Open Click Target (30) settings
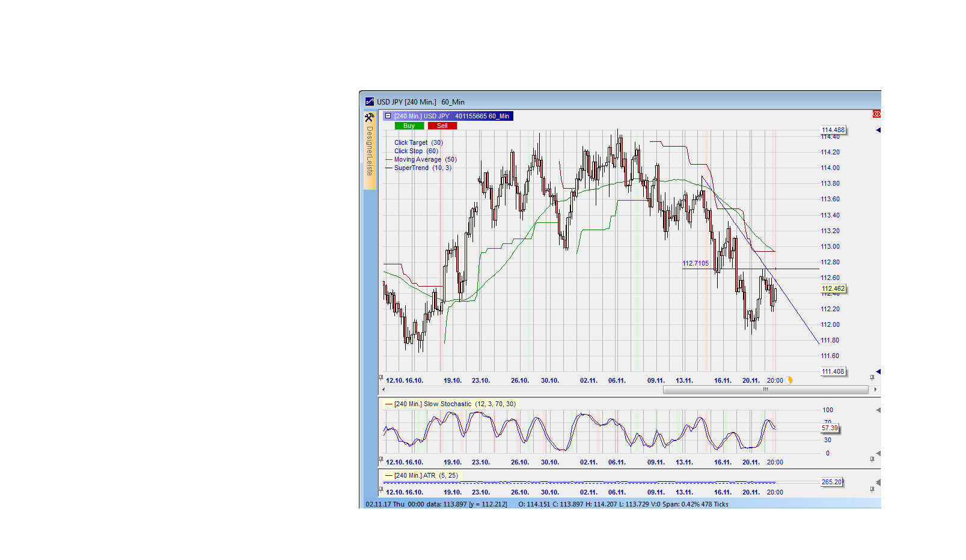The image size is (966, 560). click(418, 142)
